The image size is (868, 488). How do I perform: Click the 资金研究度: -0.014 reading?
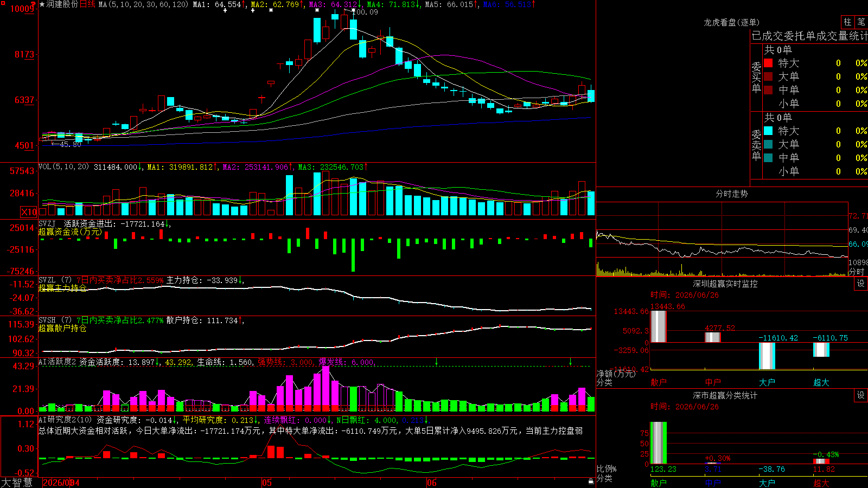click(137, 420)
